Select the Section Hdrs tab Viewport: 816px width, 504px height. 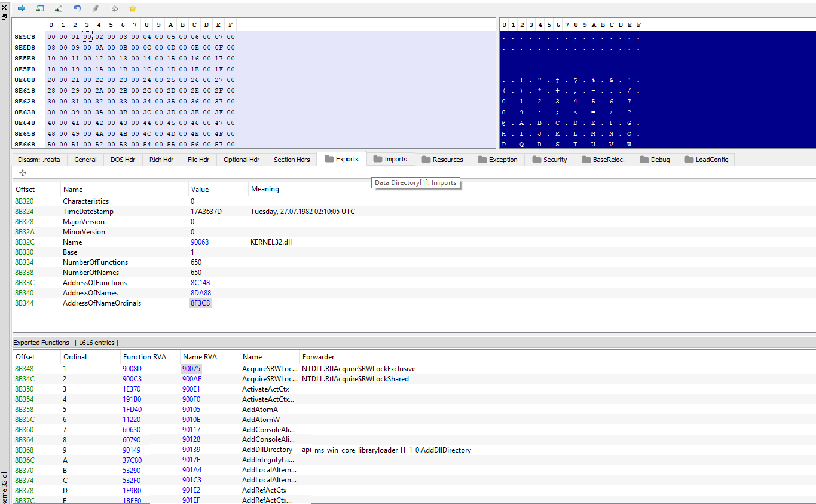[x=292, y=160]
